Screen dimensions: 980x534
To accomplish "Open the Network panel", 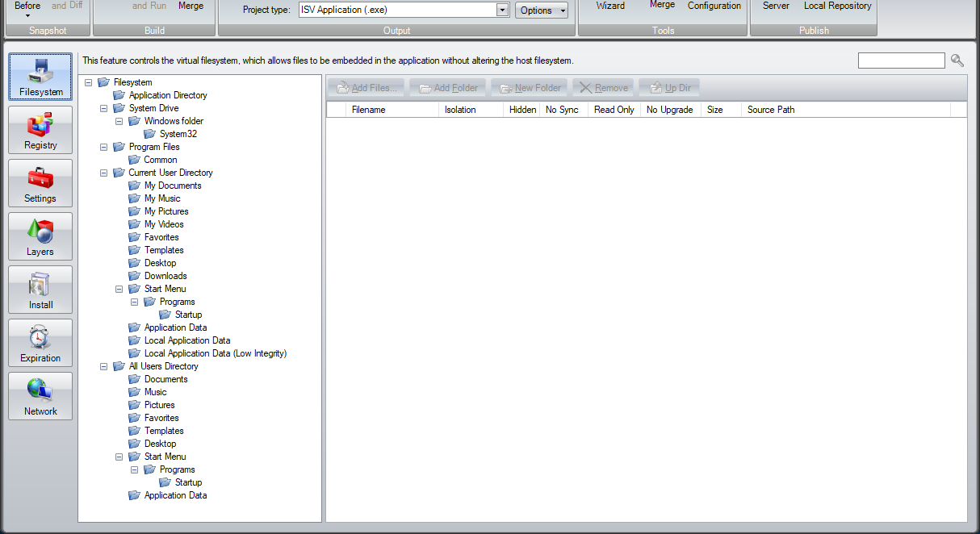I will pyautogui.click(x=40, y=396).
